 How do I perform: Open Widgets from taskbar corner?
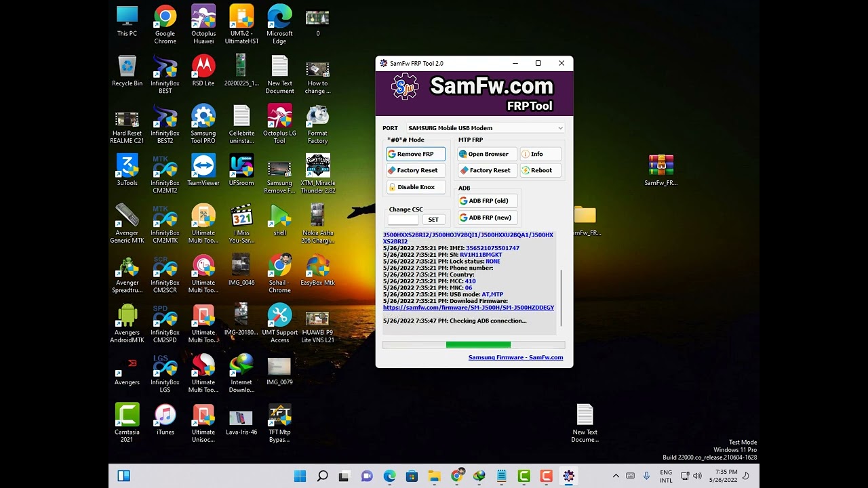(123, 476)
